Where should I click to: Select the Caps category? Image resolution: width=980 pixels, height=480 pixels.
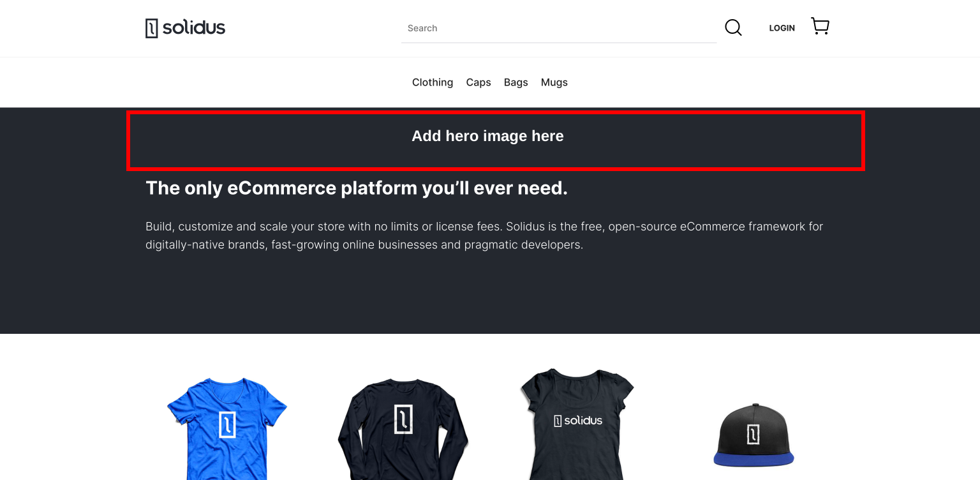(478, 82)
